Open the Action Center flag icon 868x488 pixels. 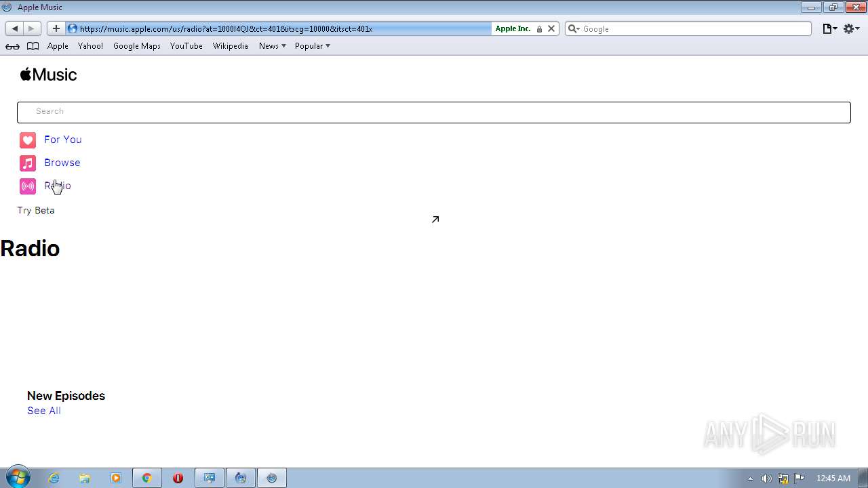click(800, 478)
